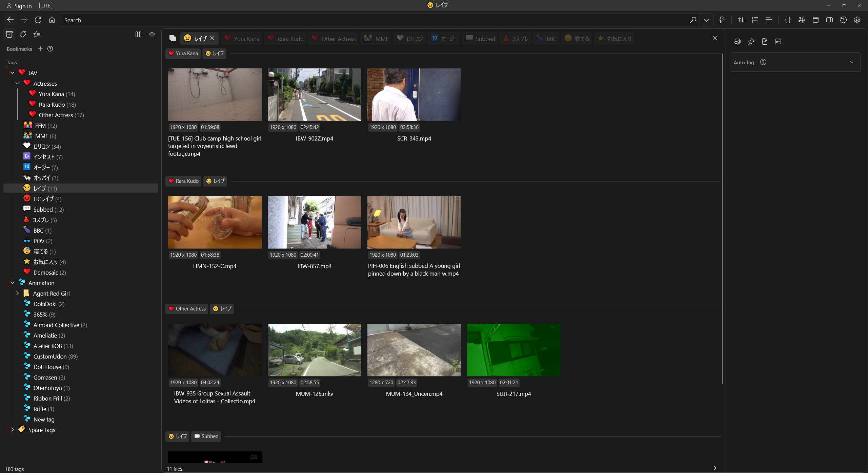Open the search options dropdown arrow
The image size is (868, 473).
click(706, 20)
